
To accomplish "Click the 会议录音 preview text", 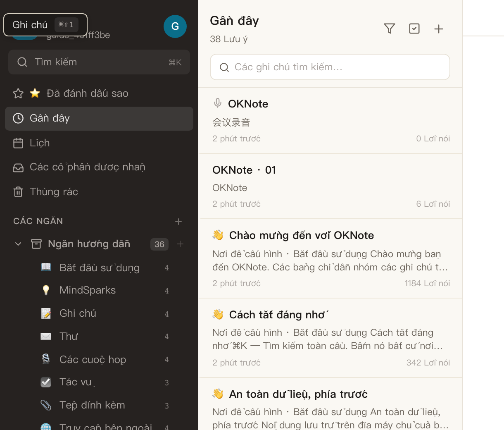I will (x=231, y=122).
